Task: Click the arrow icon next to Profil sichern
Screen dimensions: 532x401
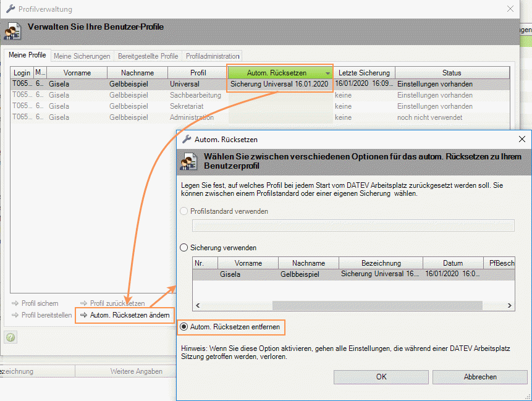Action: click(x=15, y=303)
